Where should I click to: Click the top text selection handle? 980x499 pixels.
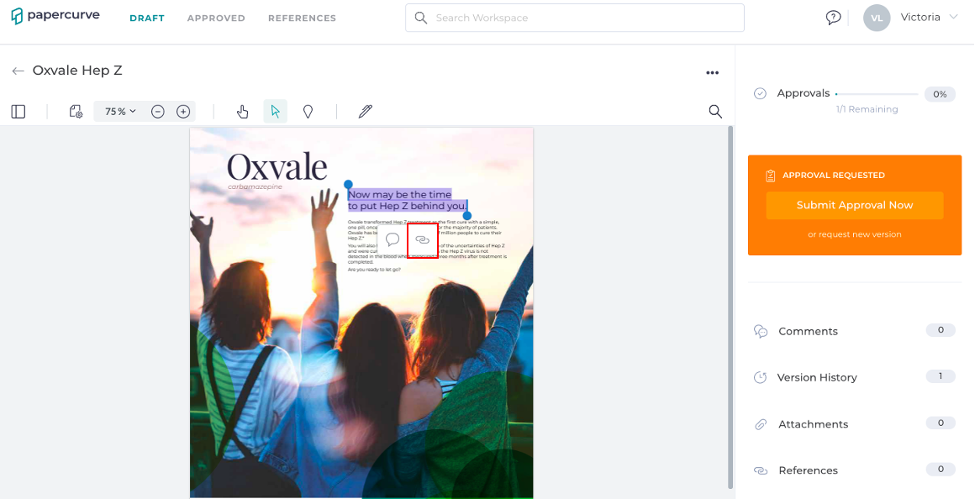(348, 184)
